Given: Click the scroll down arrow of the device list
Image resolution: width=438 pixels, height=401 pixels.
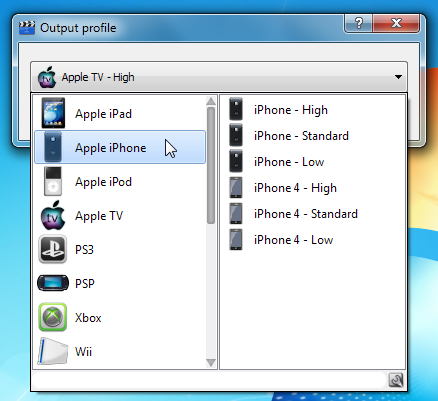Looking at the screenshot, I should point(211,362).
